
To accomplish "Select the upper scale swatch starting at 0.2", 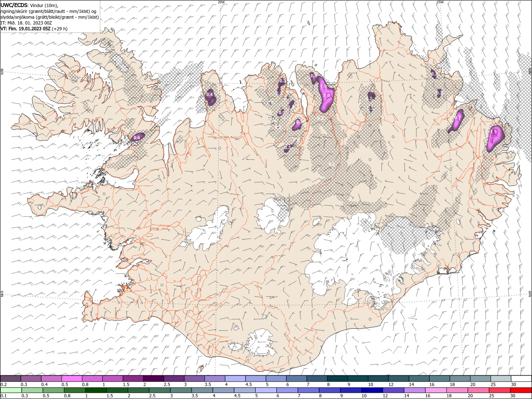I will coord(10,379).
